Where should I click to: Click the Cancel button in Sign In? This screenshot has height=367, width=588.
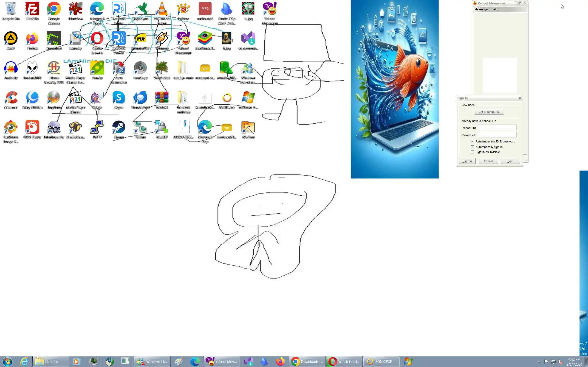(x=488, y=161)
